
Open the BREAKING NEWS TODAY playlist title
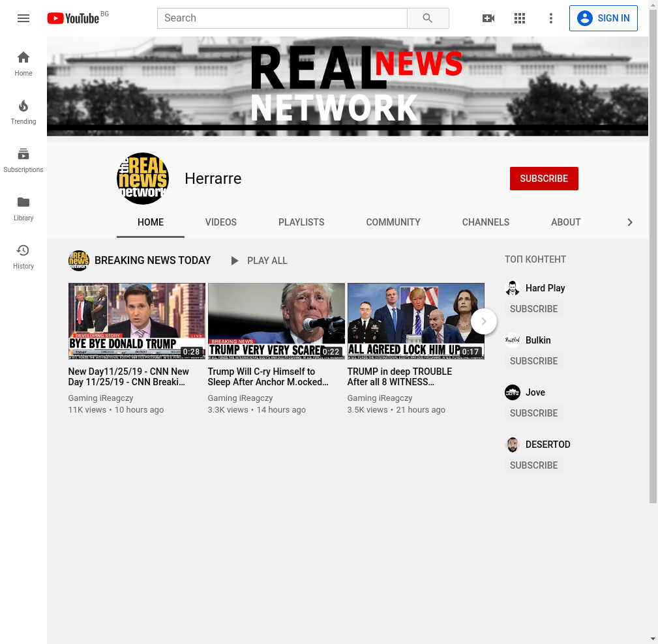[153, 261]
